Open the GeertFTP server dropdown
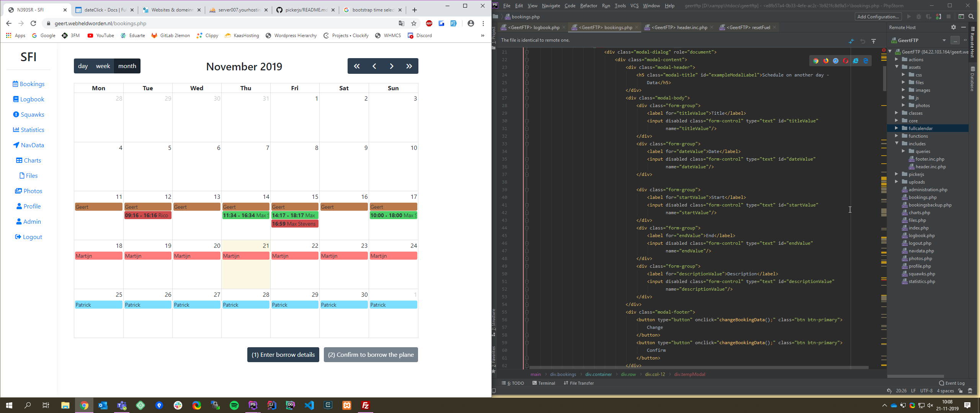This screenshot has width=980, height=413. (944, 40)
